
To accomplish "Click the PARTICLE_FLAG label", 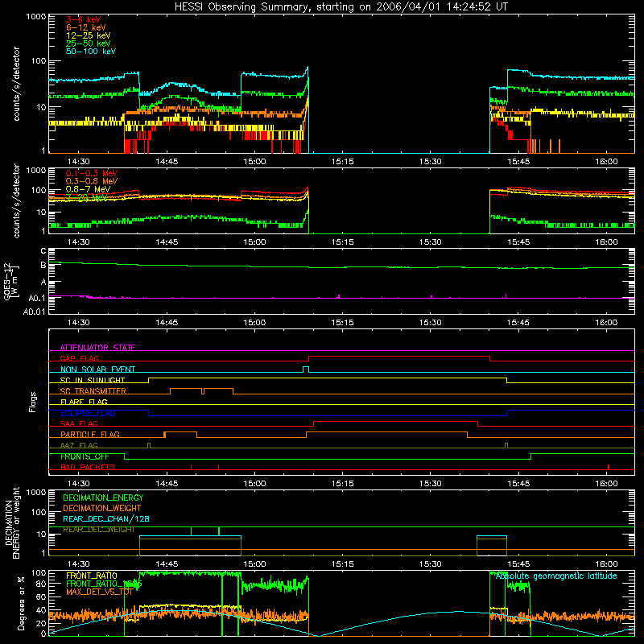I will 90,434.
